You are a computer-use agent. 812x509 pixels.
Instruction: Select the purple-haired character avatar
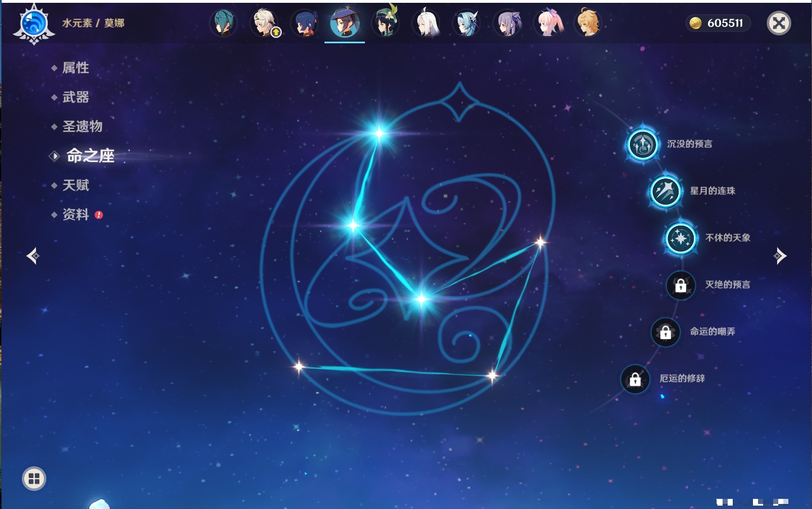pyautogui.click(x=508, y=23)
